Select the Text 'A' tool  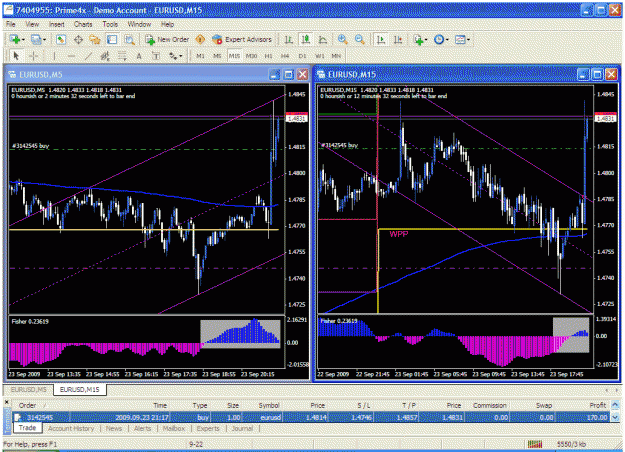point(139,56)
